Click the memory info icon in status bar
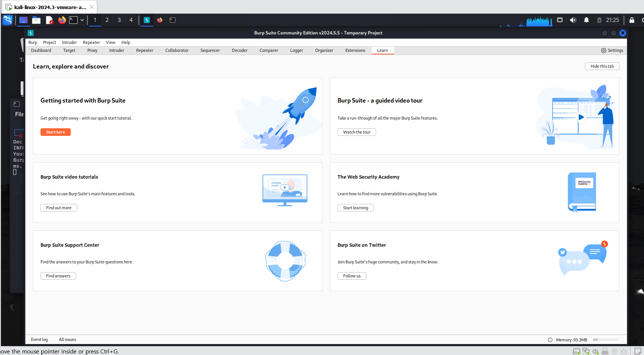644x355 pixels. [550, 339]
